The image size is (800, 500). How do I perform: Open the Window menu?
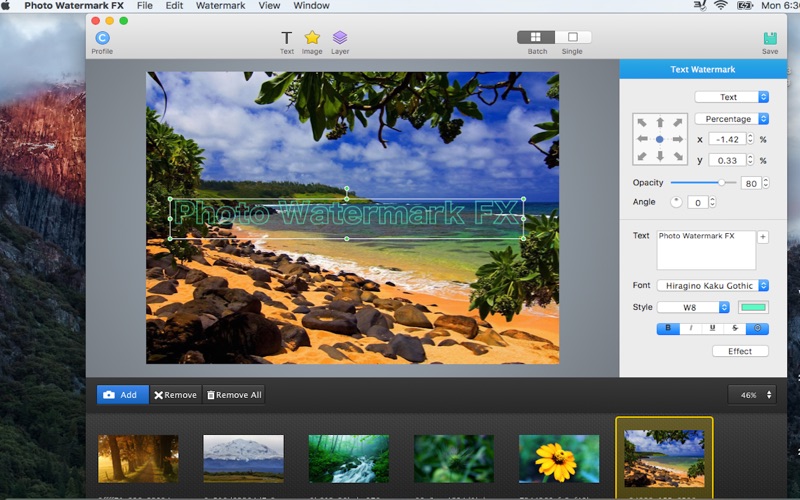(x=311, y=6)
